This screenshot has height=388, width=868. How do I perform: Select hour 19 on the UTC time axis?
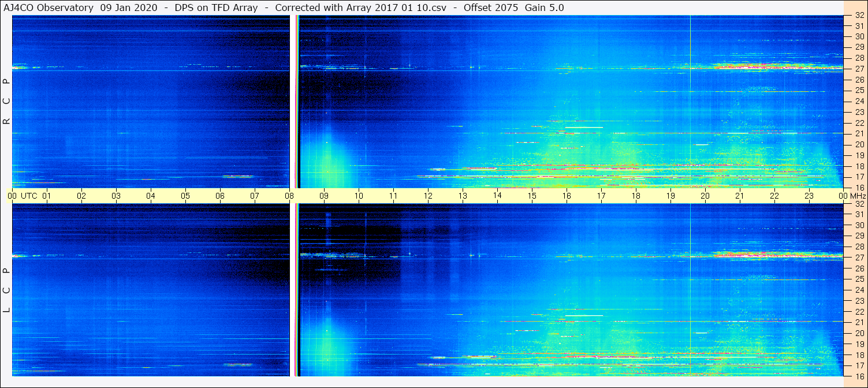670,196
